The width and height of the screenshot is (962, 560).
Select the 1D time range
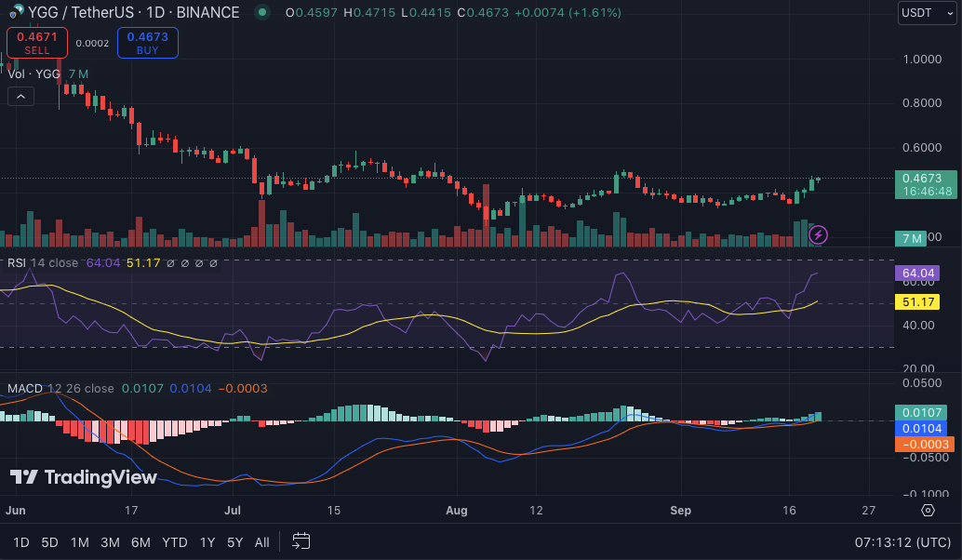click(x=20, y=541)
